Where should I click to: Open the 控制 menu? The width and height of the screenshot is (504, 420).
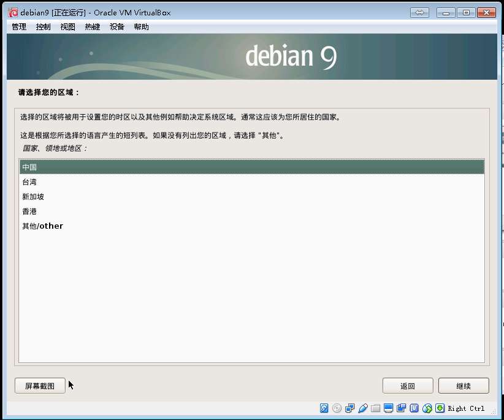coord(44,27)
